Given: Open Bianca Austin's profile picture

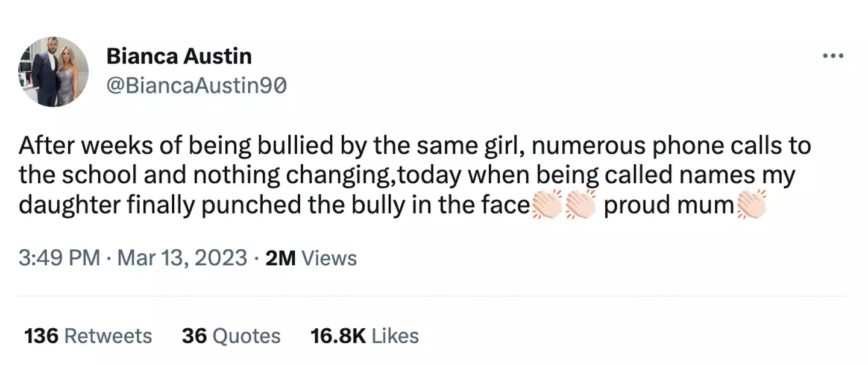Looking at the screenshot, I should click(x=54, y=72).
